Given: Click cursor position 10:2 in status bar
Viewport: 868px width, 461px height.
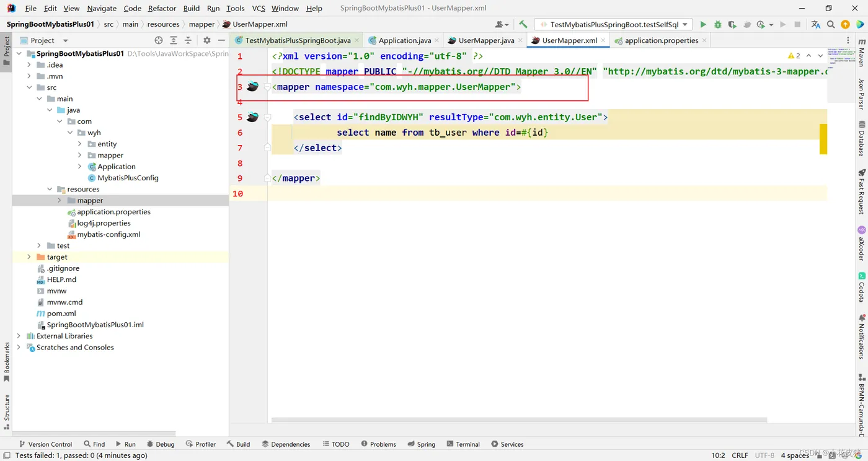Looking at the screenshot, I should point(718,455).
